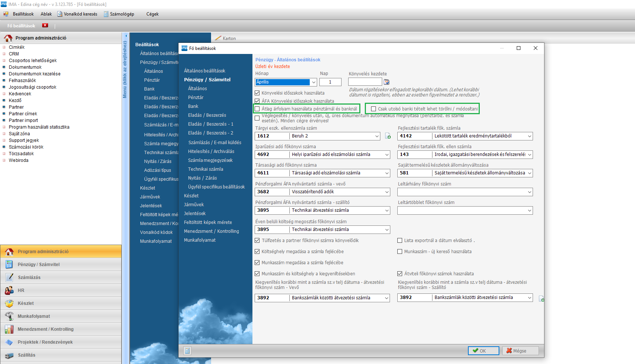Image resolution: width=635 pixels, height=364 pixels.
Task: Click the Nap input field
Action: [x=330, y=82]
